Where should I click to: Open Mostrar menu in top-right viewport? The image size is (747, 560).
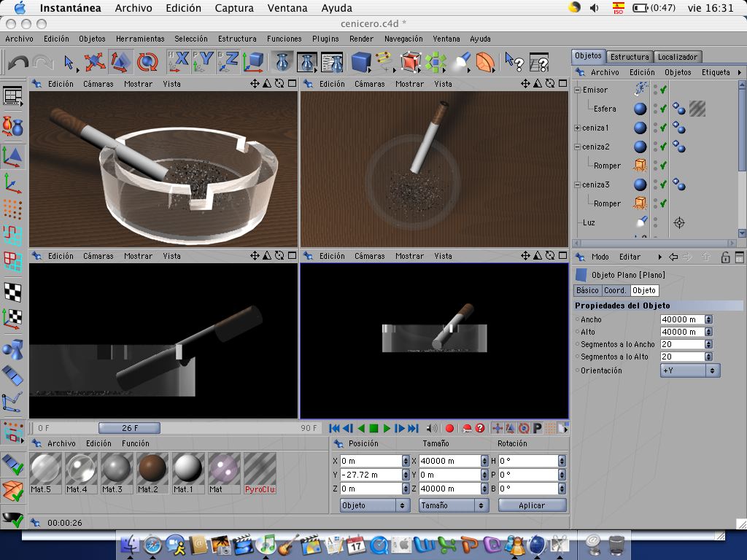click(409, 84)
